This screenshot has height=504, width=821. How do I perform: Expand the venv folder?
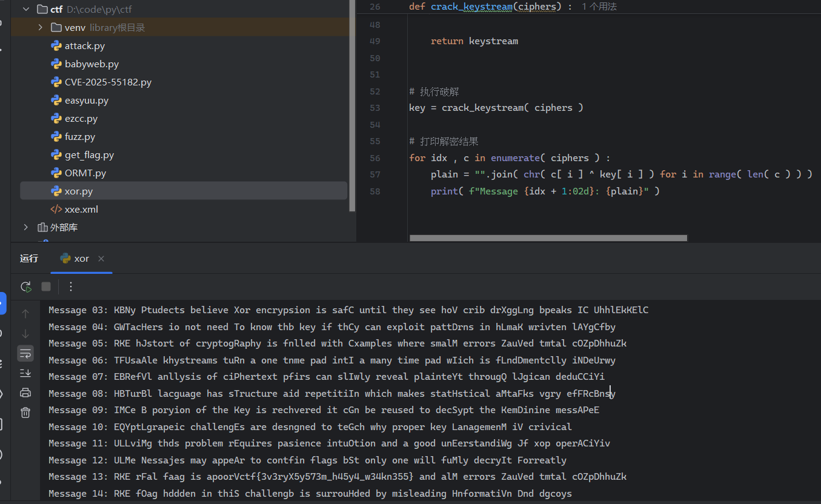coord(40,28)
